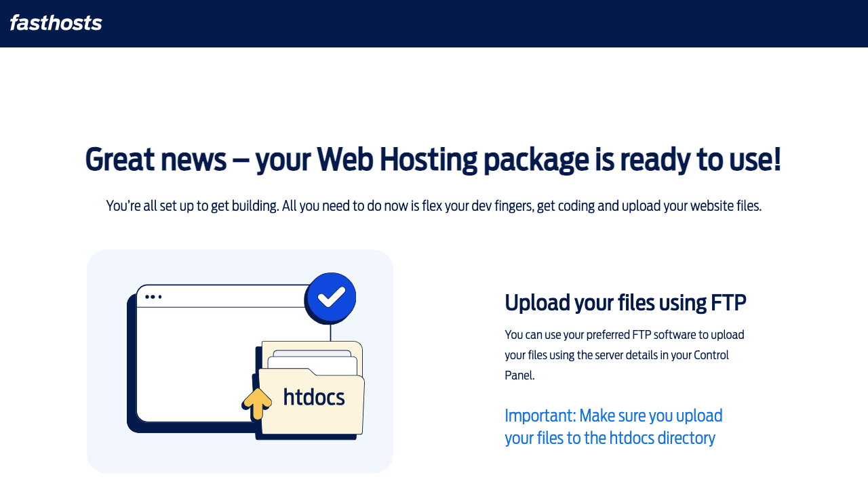
Task: Click the fasthosts logo in header
Action: coord(56,23)
